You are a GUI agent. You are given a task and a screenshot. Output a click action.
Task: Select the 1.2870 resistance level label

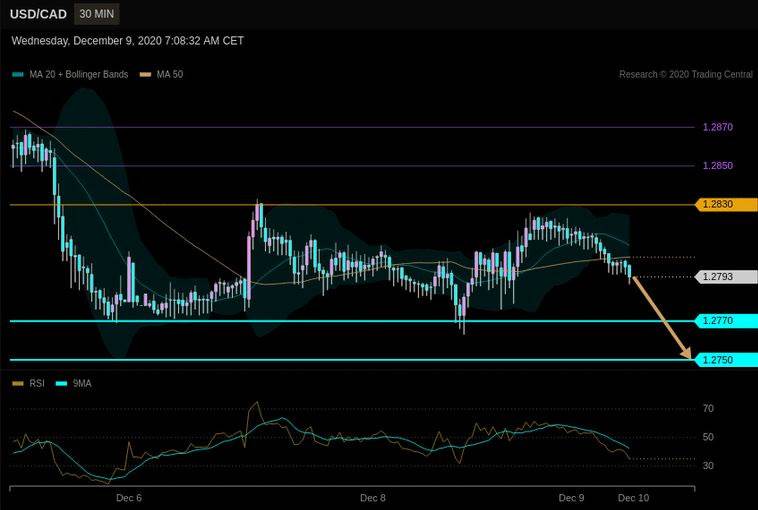(x=717, y=127)
